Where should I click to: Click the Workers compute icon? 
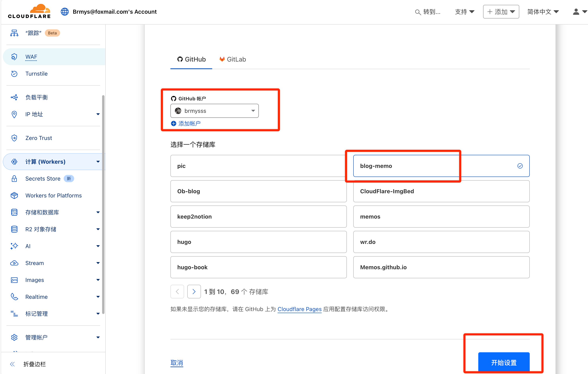(x=14, y=161)
